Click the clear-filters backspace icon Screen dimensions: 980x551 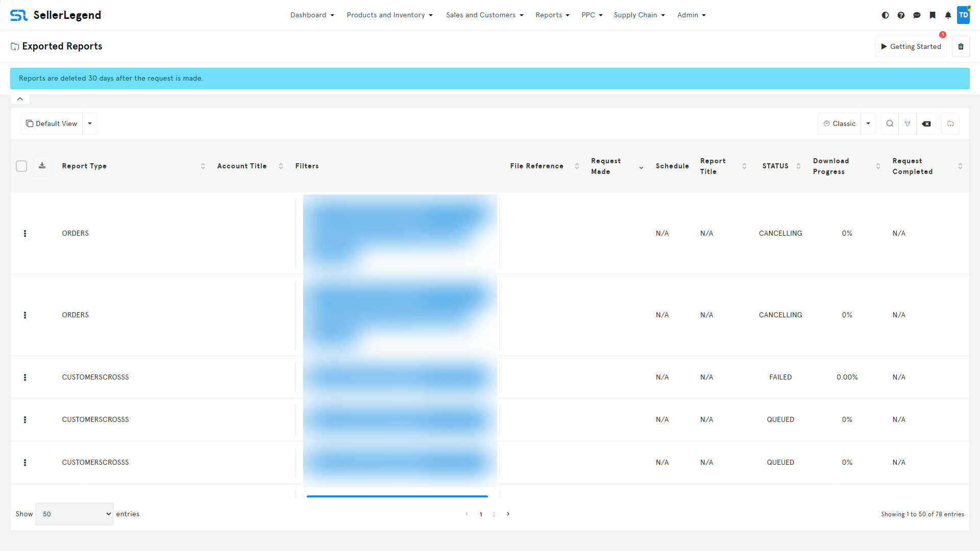926,123
